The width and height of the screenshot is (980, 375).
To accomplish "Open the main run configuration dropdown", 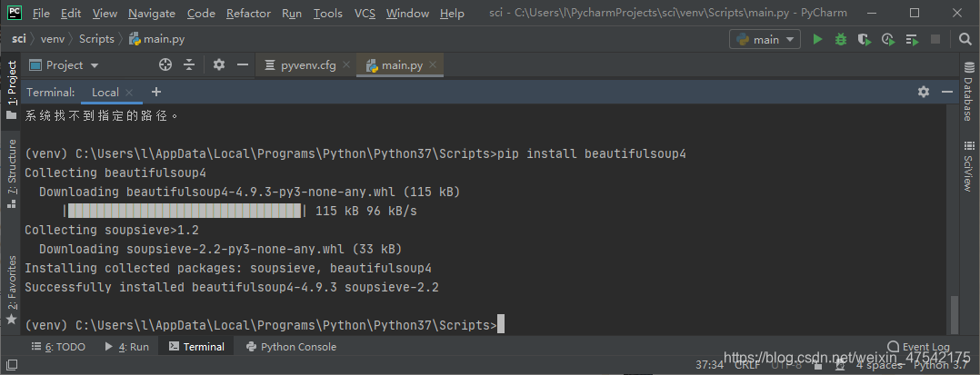I will [x=765, y=39].
